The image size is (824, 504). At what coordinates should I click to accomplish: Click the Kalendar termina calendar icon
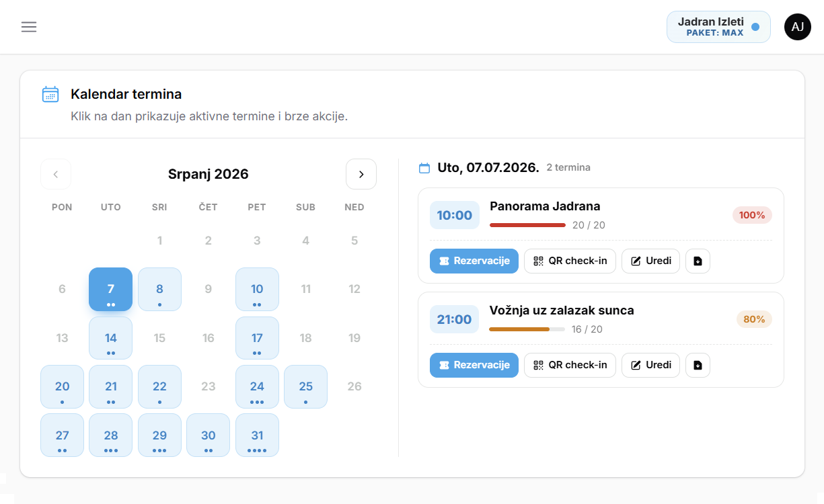50,94
